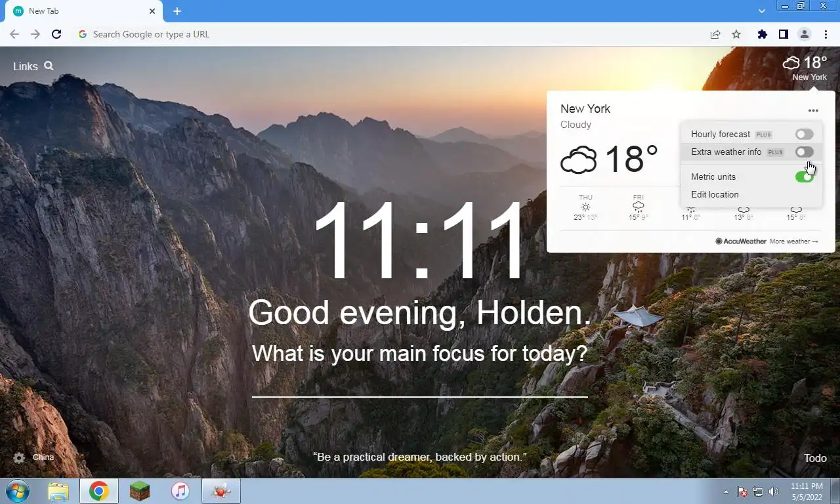840x504 pixels.
Task: Open the Extensions puzzle icon
Action: [762, 34]
